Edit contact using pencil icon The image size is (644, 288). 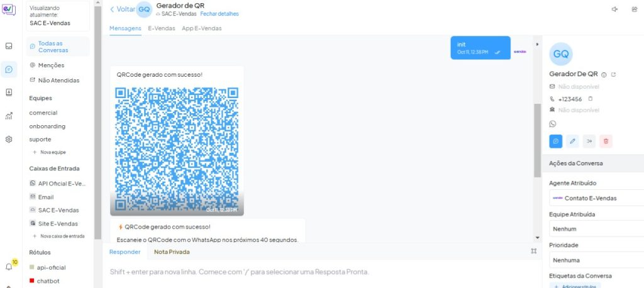point(572,141)
